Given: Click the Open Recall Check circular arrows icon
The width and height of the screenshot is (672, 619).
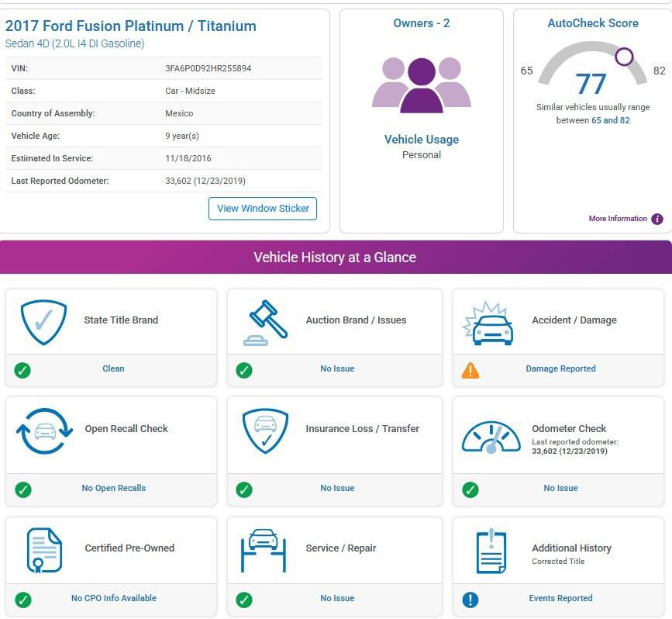Looking at the screenshot, I should (x=45, y=431).
